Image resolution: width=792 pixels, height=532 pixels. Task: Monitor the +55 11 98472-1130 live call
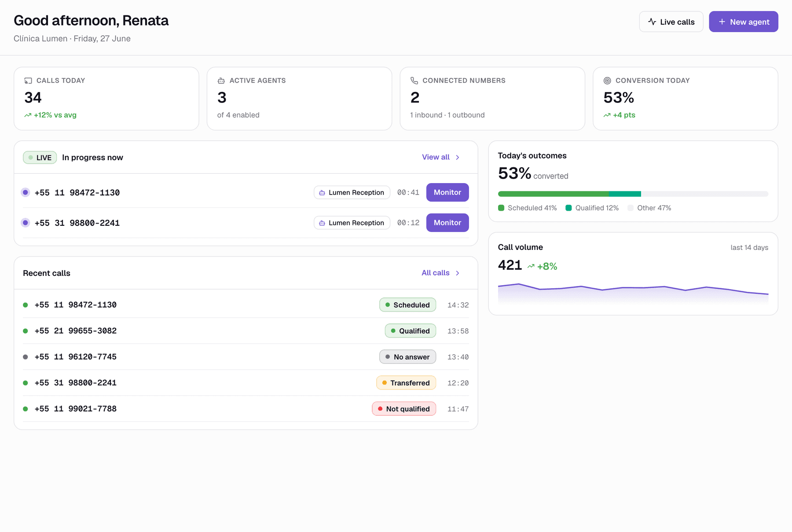447,192
